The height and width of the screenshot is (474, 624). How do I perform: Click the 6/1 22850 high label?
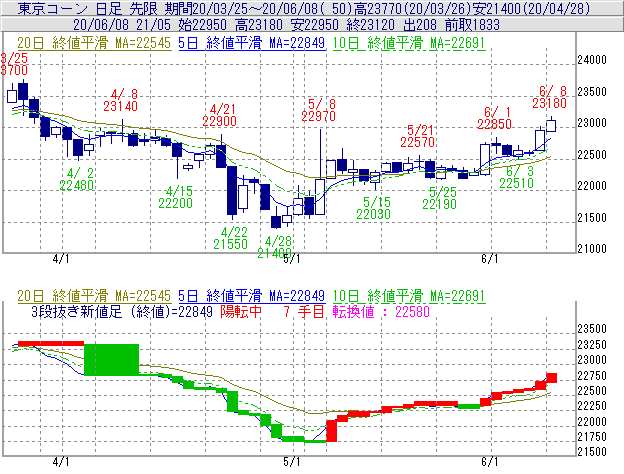[x=494, y=118]
